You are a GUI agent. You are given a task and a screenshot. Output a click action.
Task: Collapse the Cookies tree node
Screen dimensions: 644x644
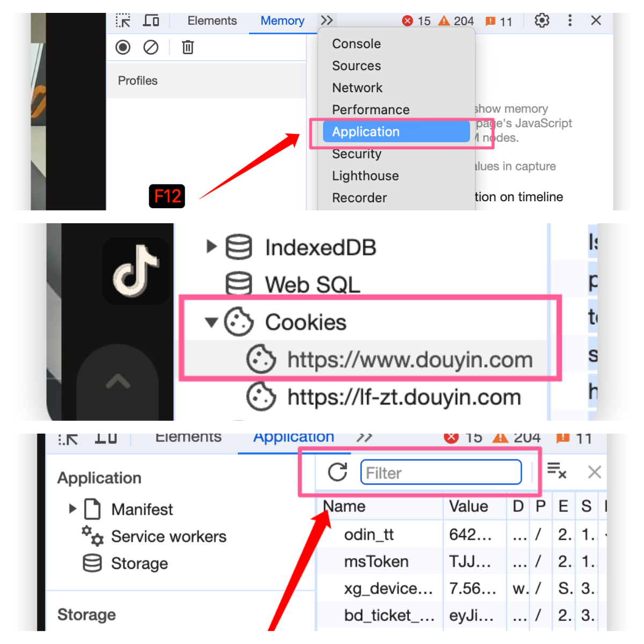211,322
